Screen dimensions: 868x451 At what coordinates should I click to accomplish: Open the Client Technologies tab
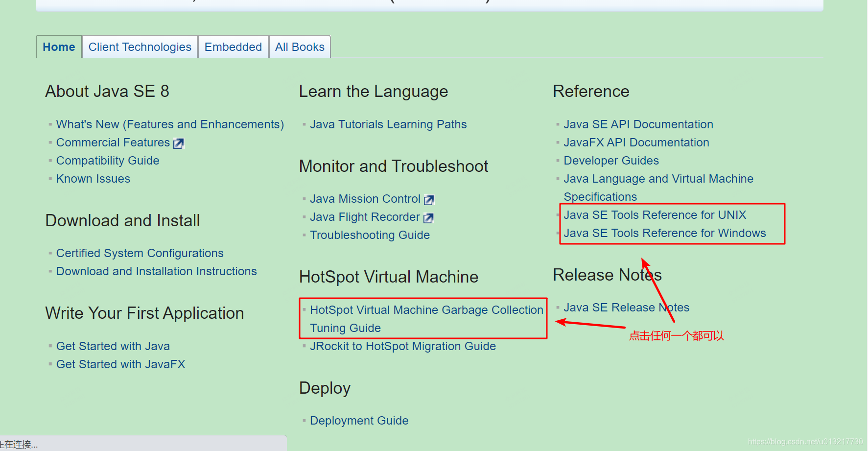[x=140, y=47]
